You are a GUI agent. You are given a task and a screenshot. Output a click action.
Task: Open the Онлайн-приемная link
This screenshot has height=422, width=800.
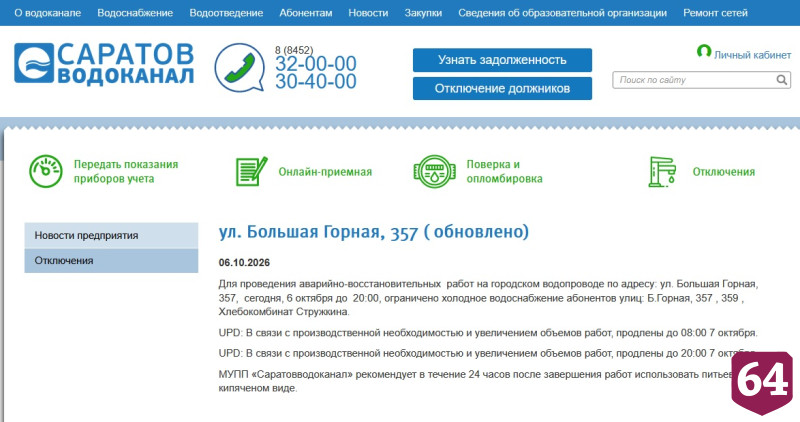[x=325, y=172]
